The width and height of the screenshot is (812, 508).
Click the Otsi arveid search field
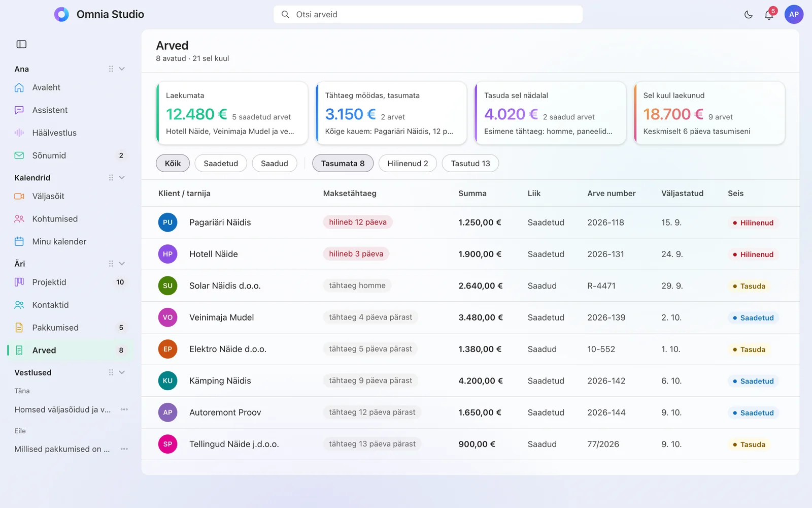tap(428, 14)
